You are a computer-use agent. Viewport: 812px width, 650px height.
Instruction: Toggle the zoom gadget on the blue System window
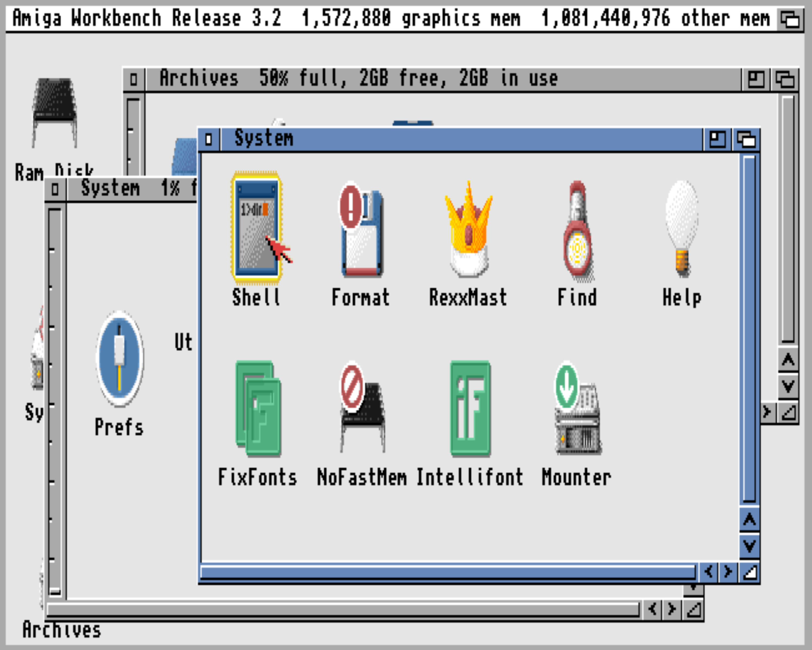pos(717,140)
